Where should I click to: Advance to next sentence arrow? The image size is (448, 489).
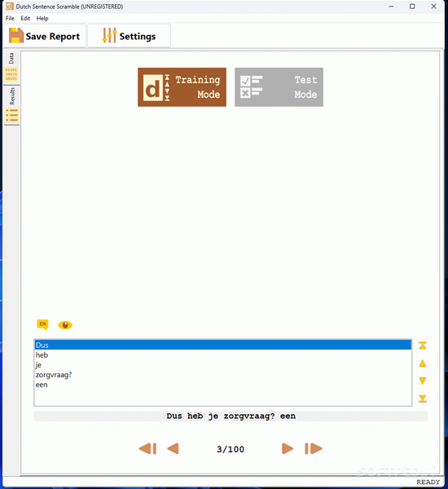pos(288,449)
